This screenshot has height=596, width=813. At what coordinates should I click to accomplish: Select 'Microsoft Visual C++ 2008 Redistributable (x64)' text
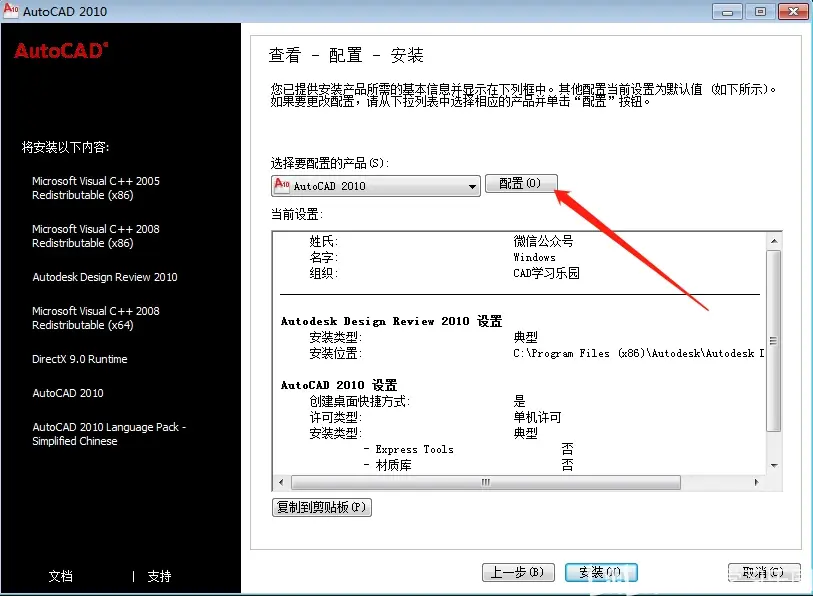click(96, 318)
